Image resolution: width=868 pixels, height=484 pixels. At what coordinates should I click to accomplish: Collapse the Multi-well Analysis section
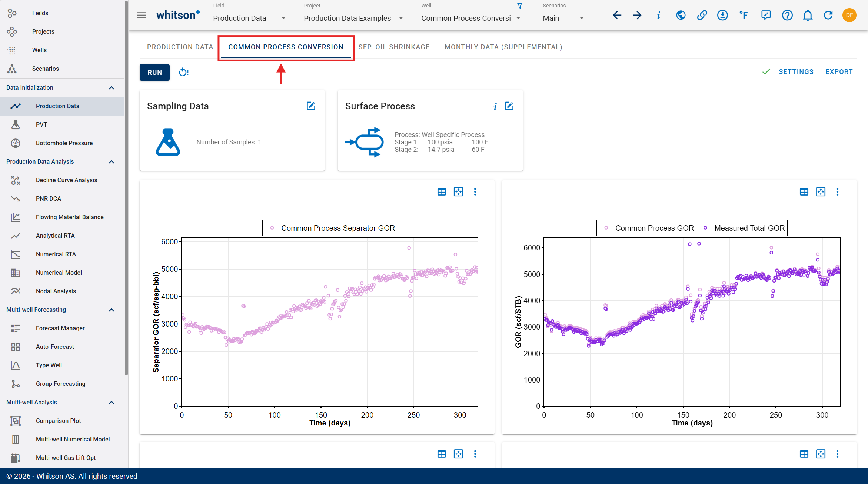tap(111, 403)
